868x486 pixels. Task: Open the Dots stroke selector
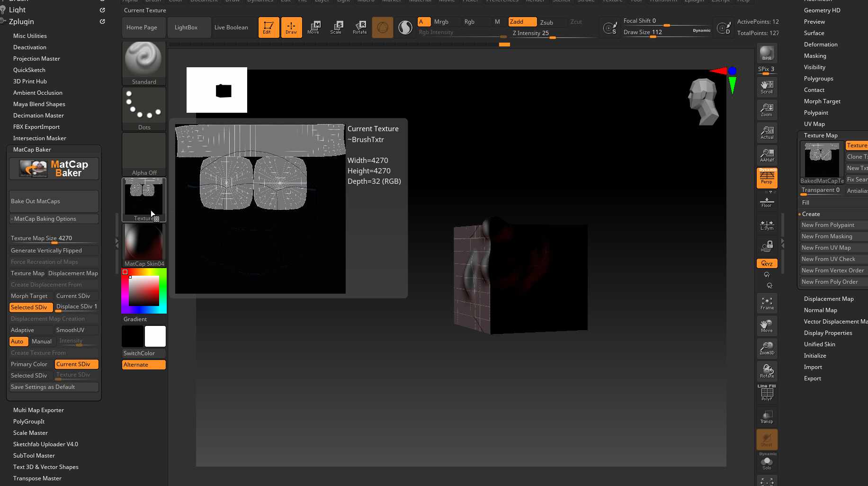[144, 109]
